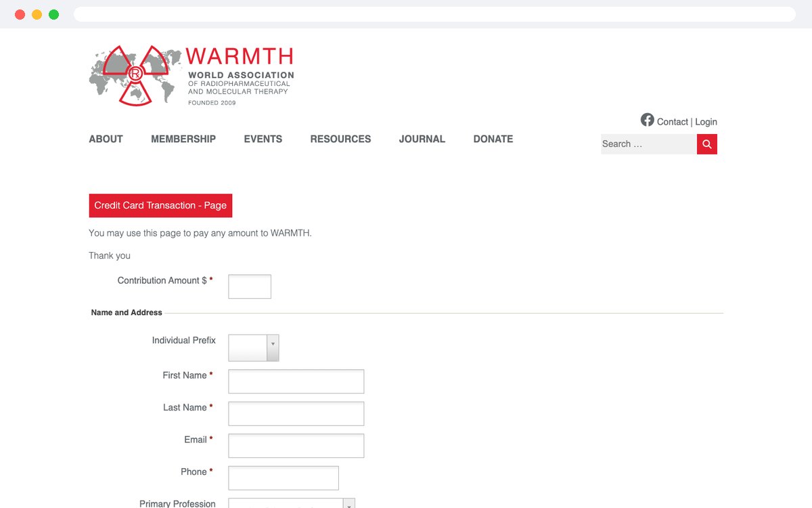Click the red search magnifier button

click(707, 144)
